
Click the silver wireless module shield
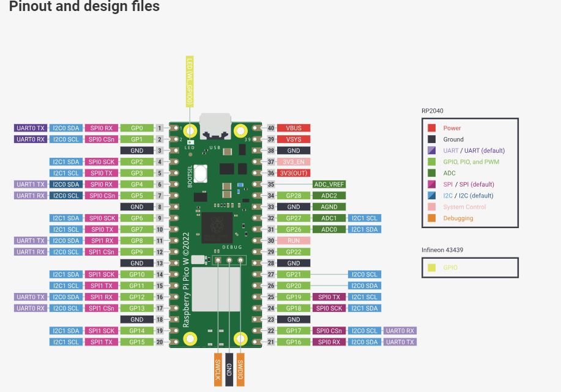[216, 289]
